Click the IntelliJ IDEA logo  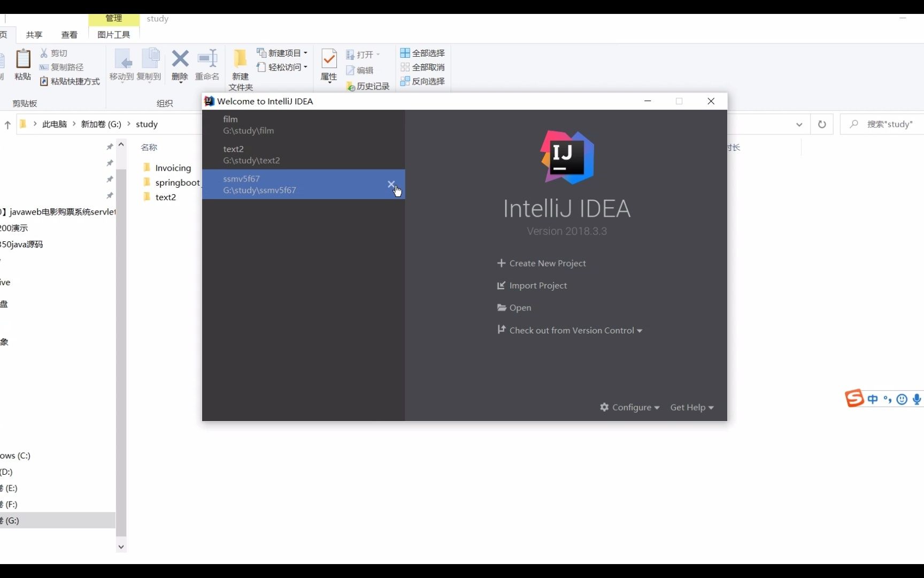(567, 157)
